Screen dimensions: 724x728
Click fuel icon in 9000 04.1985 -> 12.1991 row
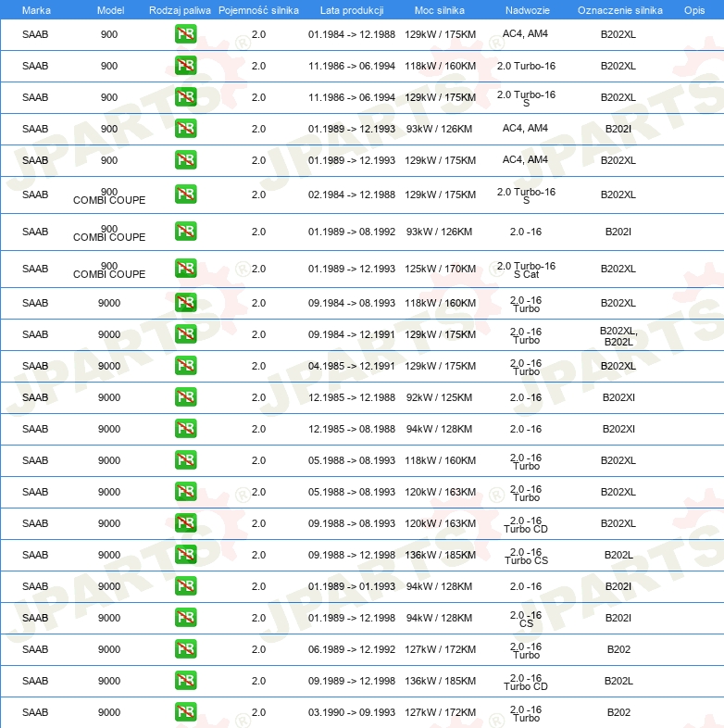click(x=186, y=366)
